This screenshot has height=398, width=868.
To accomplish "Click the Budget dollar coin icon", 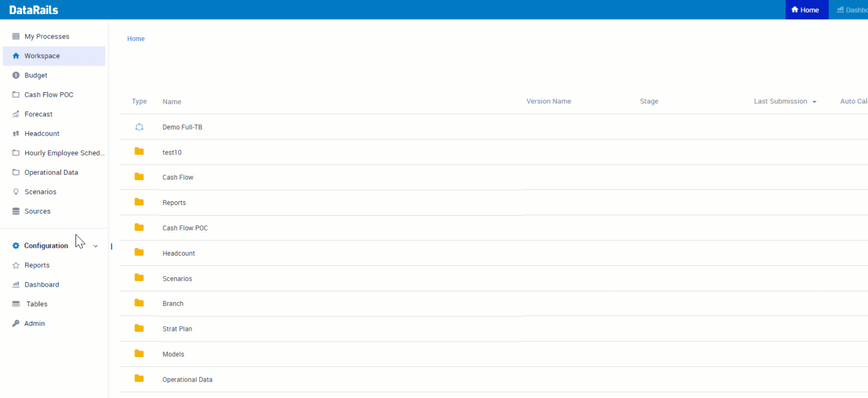I will tap(16, 75).
